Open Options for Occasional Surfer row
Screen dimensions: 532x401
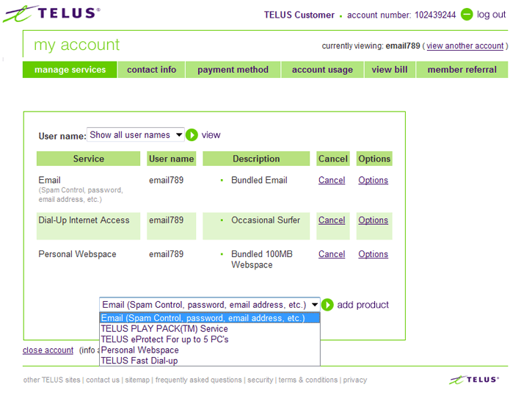point(373,220)
